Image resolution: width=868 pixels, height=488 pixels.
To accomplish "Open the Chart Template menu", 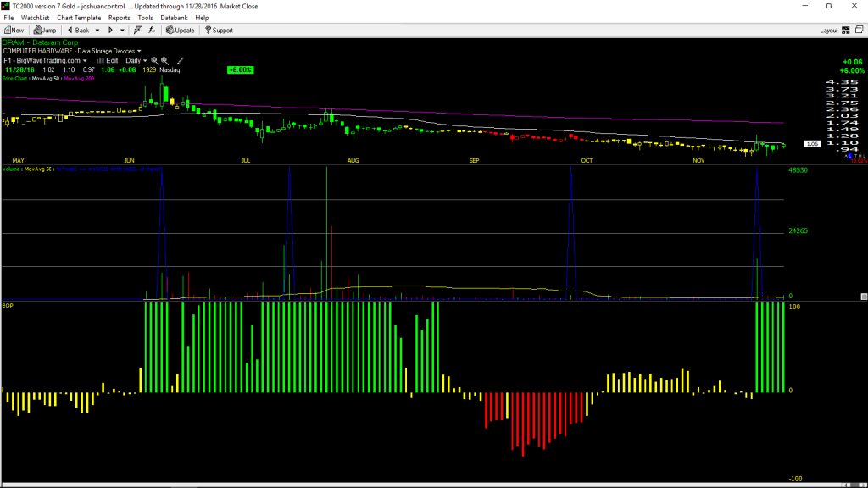I will 79,18.
